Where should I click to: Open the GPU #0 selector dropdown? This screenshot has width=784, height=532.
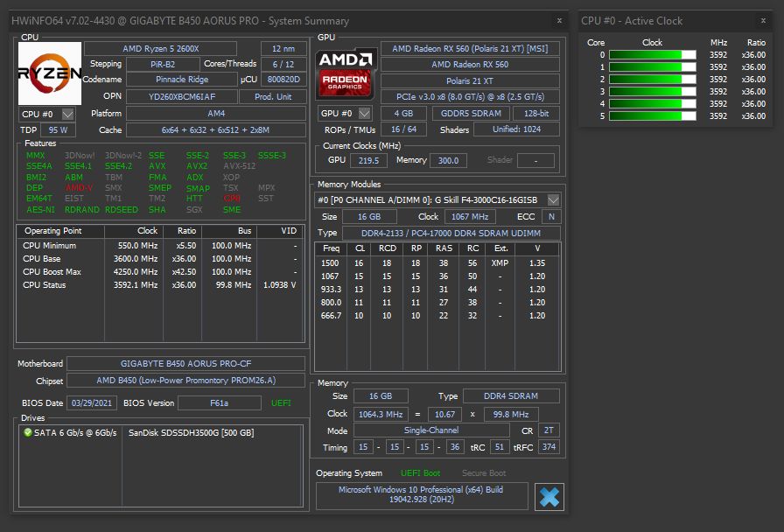click(x=365, y=114)
